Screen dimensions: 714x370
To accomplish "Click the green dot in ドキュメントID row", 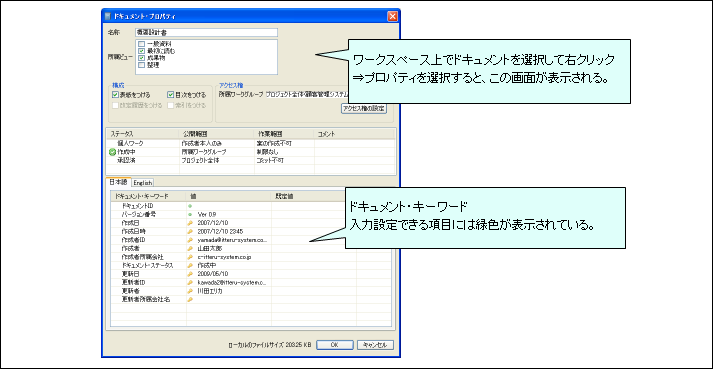I will coord(190,206).
